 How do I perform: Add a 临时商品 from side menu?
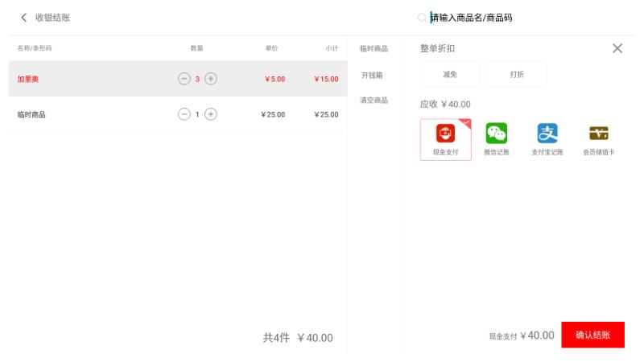point(374,48)
